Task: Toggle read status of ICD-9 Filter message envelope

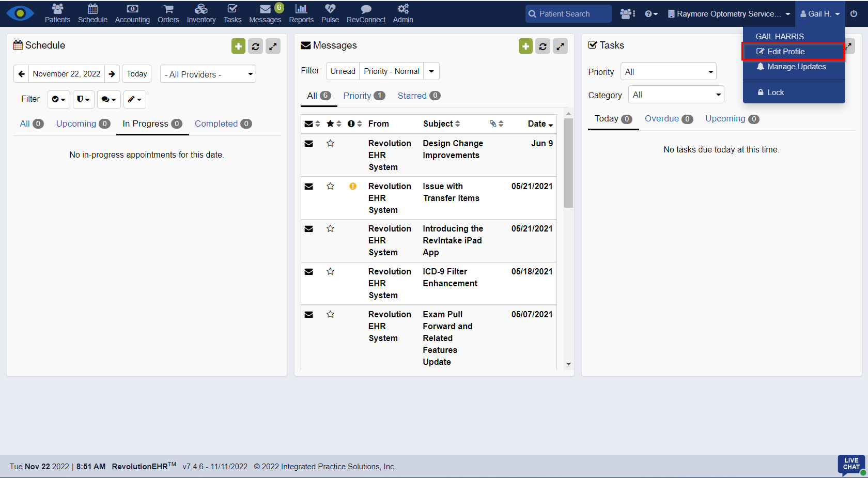Action: 309,271
